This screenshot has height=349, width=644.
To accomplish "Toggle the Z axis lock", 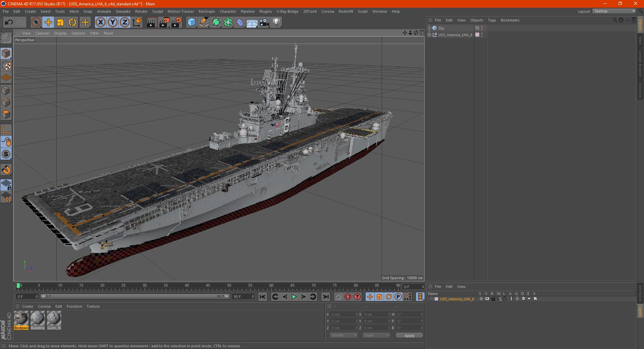I will pyautogui.click(x=125, y=22).
